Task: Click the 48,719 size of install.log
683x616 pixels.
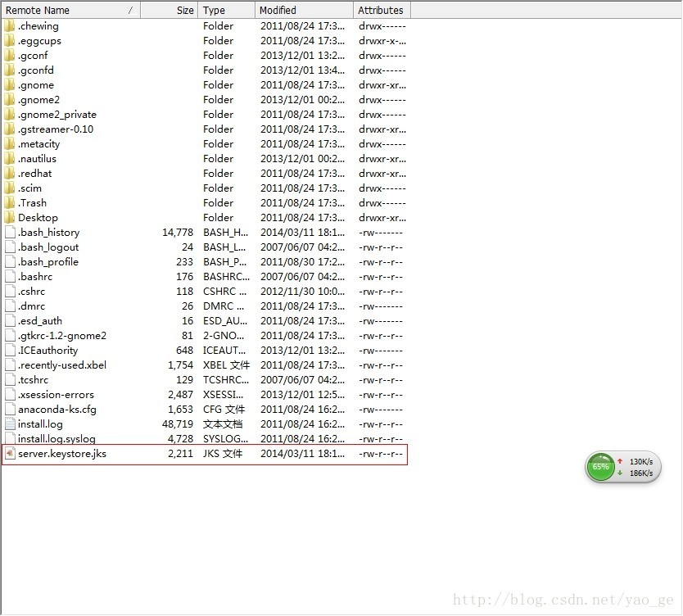Action: point(178,424)
